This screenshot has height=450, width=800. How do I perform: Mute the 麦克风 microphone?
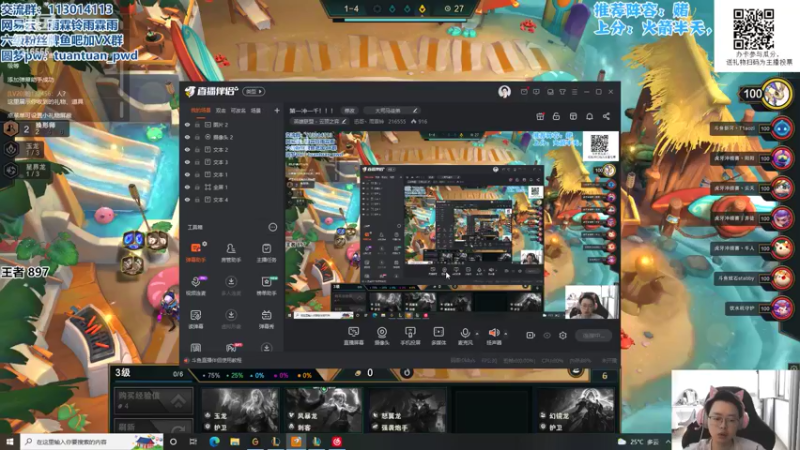pyautogui.click(x=465, y=336)
